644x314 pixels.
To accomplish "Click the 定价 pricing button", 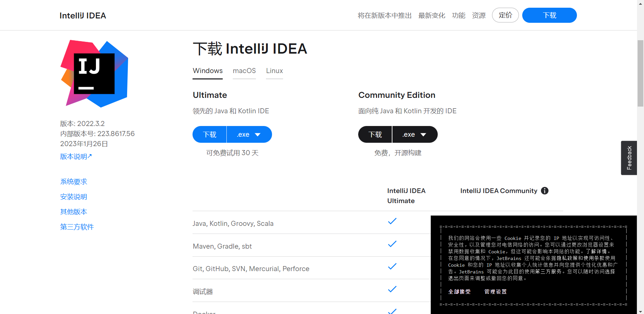I will (505, 15).
